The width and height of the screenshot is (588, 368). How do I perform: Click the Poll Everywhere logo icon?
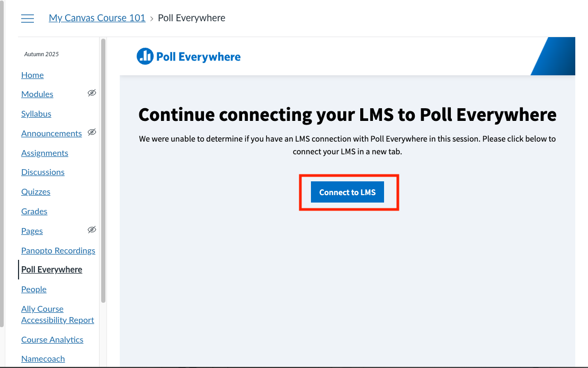(x=145, y=56)
